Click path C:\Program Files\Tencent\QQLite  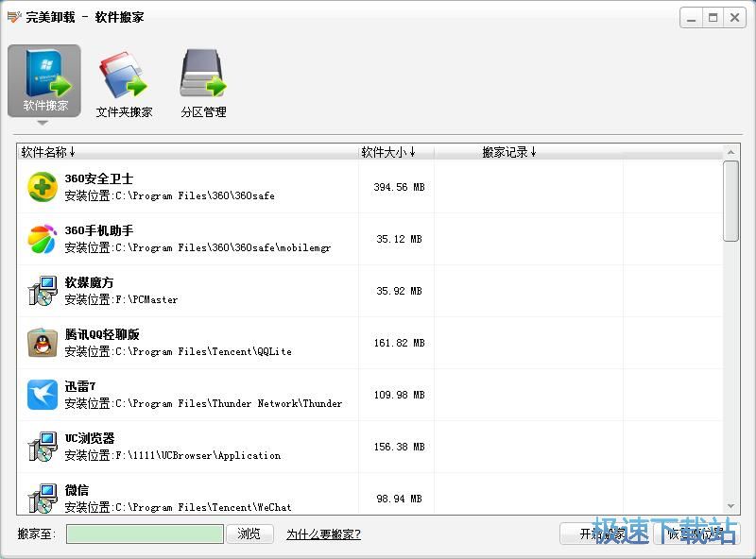coord(203,352)
